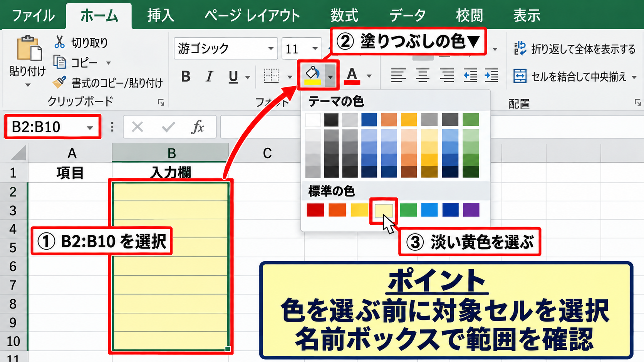Viewport: 644px width, 362px height.
Task: Switch to the ホーム tab
Action: tap(99, 15)
